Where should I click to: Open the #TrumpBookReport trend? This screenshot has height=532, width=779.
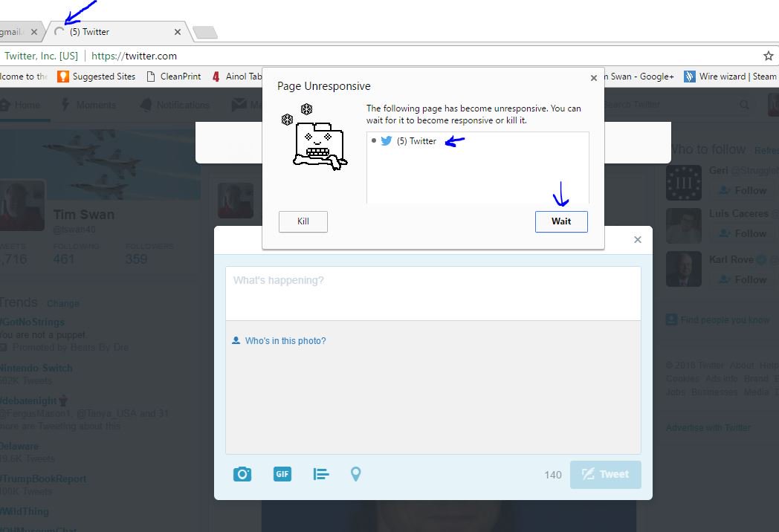(x=43, y=479)
